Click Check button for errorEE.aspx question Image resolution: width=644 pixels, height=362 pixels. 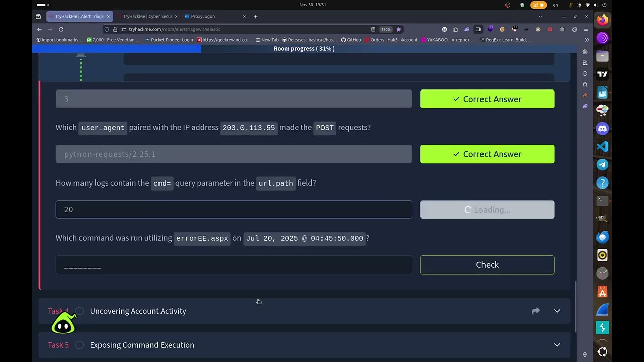(487, 265)
